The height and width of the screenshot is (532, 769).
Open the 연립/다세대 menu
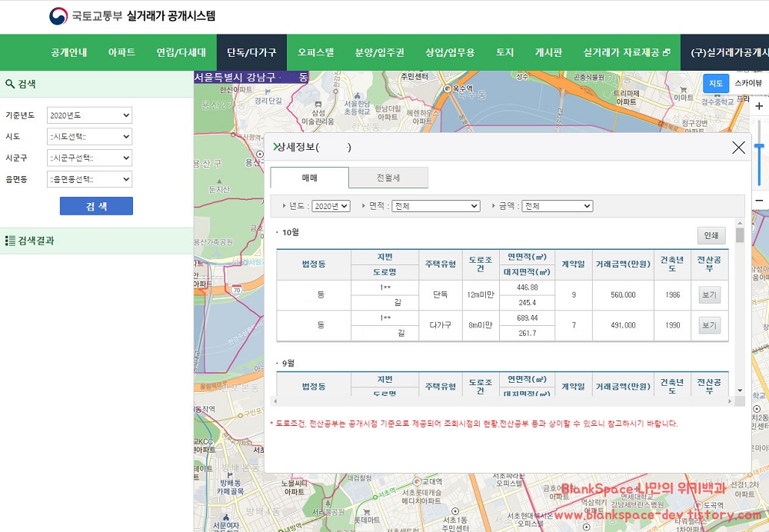181,52
